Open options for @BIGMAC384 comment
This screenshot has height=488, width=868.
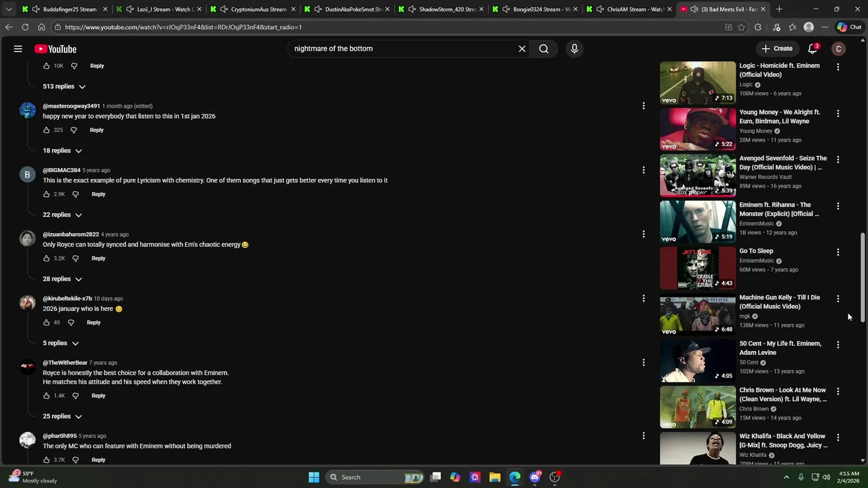click(x=644, y=170)
